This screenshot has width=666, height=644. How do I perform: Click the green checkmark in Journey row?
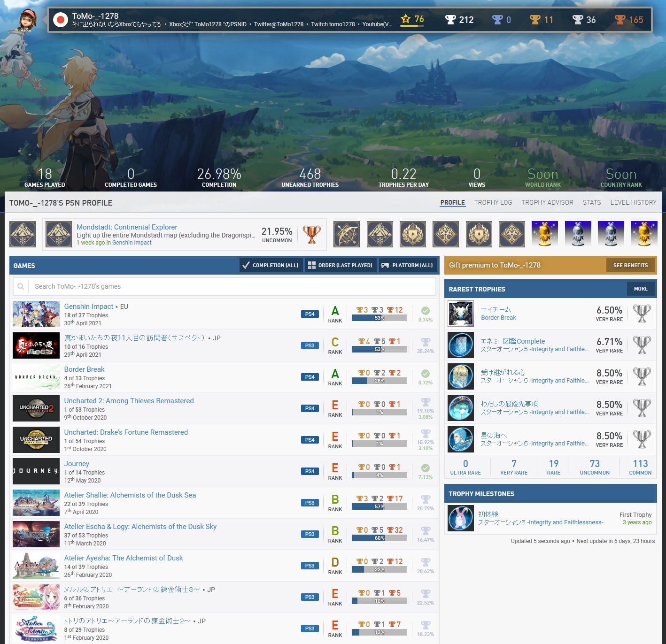coord(425,468)
